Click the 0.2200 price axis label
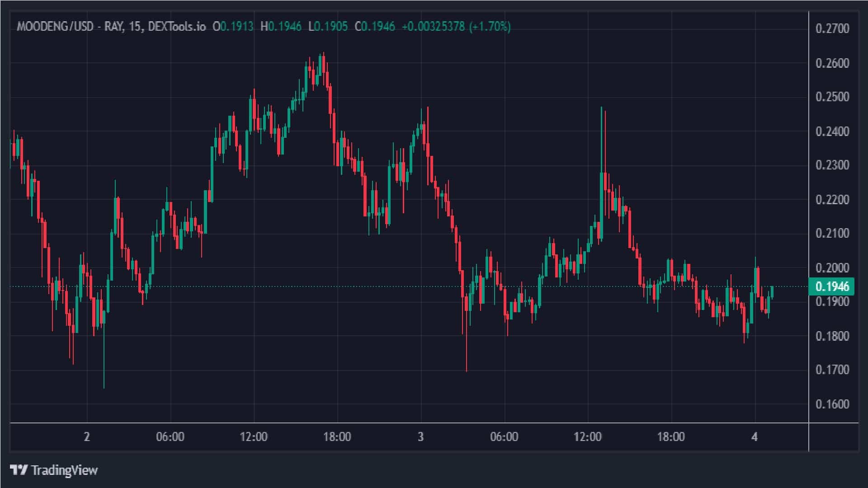The width and height of the screenshot is (868, 488). (832, 200)
